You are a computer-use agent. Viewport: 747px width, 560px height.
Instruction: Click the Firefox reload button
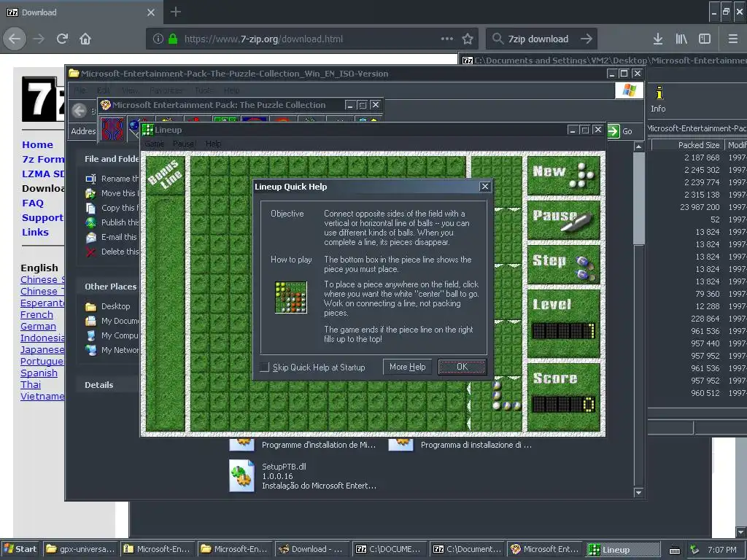pyautogui.click(x=63, y=39)
